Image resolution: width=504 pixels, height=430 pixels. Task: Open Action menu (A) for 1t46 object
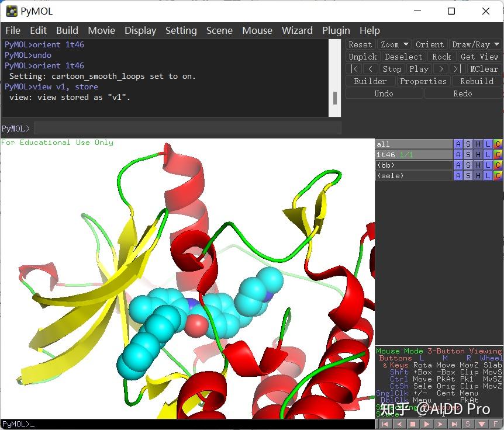(458, 155)
